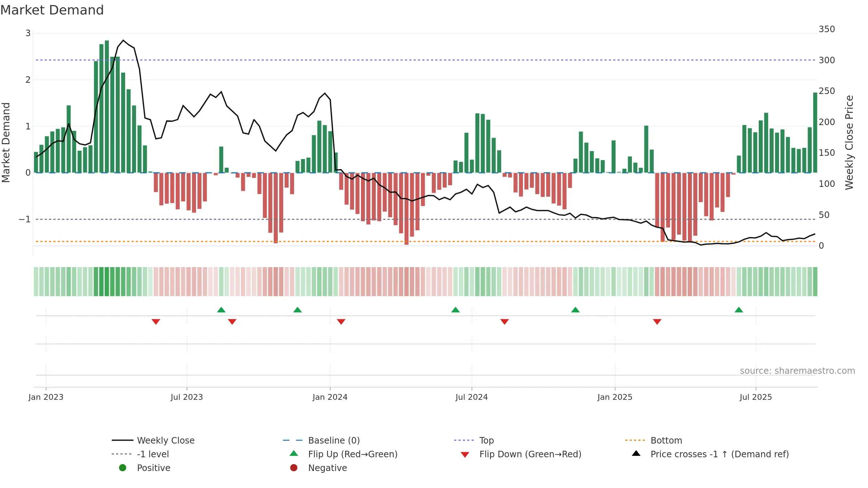Click the green Positive legend circle
This screenshot has height=488, width=868.
pos(123,468)
